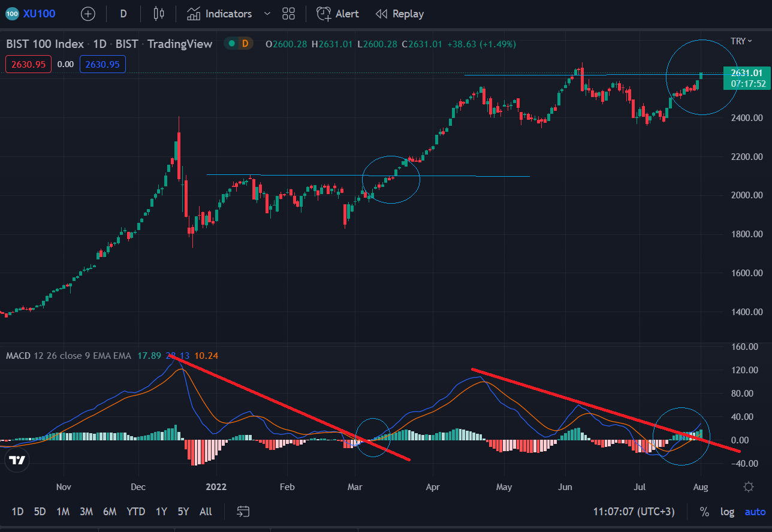Click the green market status dot
Viewport: 772px width, 532px height.
(x=231, y=44)
